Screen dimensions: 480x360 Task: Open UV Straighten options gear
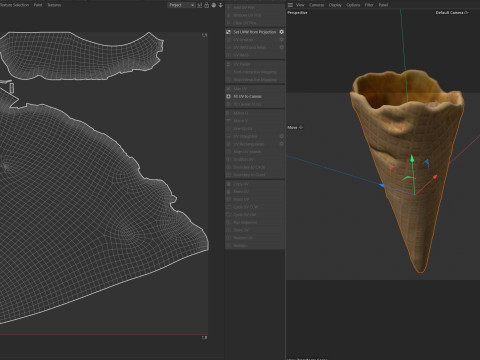(282, 136)
